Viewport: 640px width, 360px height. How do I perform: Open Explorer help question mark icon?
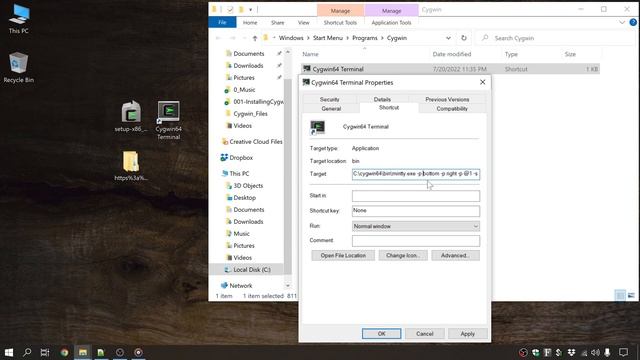click(x=633, y=22)
